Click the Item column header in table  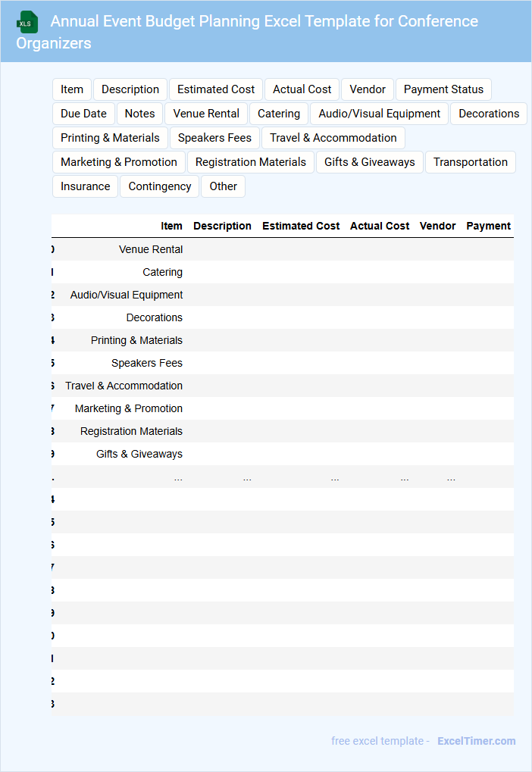[171, 226]
